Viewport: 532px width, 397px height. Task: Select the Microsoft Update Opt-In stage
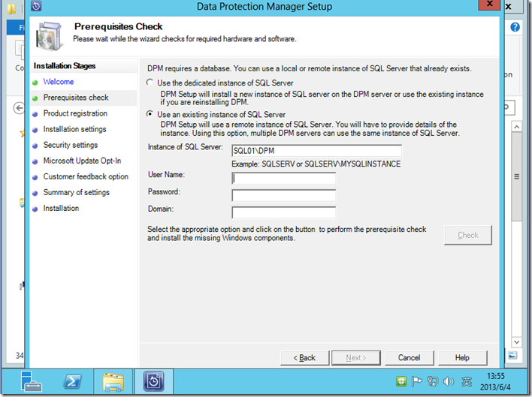click(82, 161)
